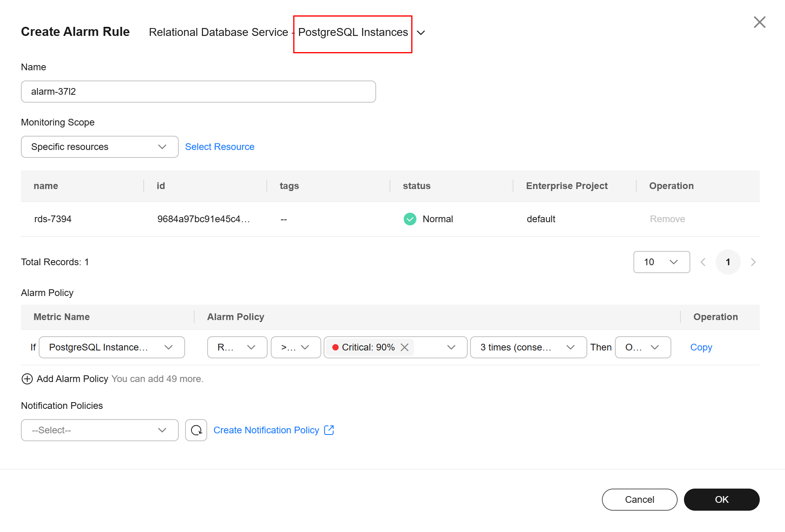Screen dimensions: 785x532
Task: Click Remove for rds-7394
Action: point(667,219)
